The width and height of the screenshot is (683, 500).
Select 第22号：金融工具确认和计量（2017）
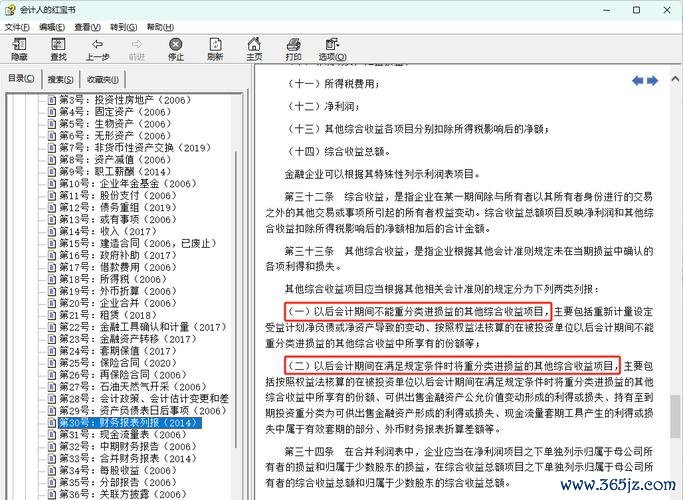pos(142,327)
